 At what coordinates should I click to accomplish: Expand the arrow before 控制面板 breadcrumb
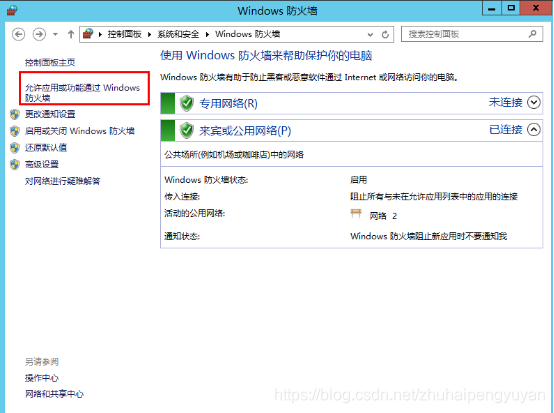click(x=100, y=34)
